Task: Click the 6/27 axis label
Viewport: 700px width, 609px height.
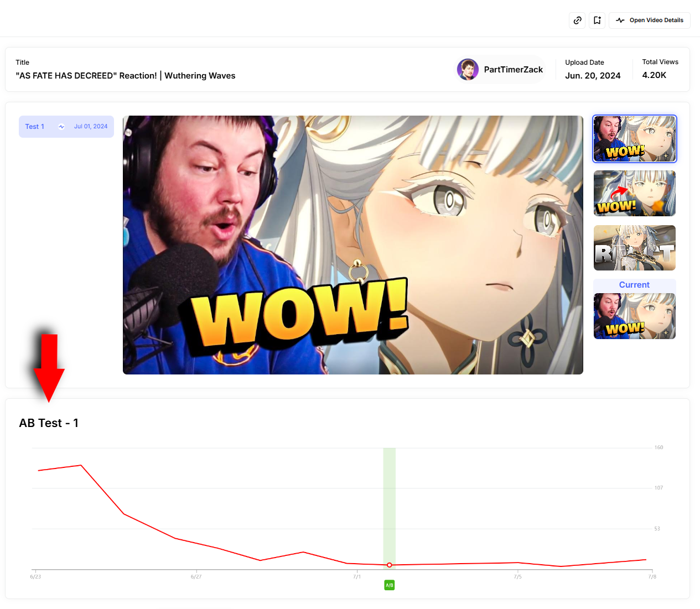Action: pyautogui.click(x=196, y=577)
